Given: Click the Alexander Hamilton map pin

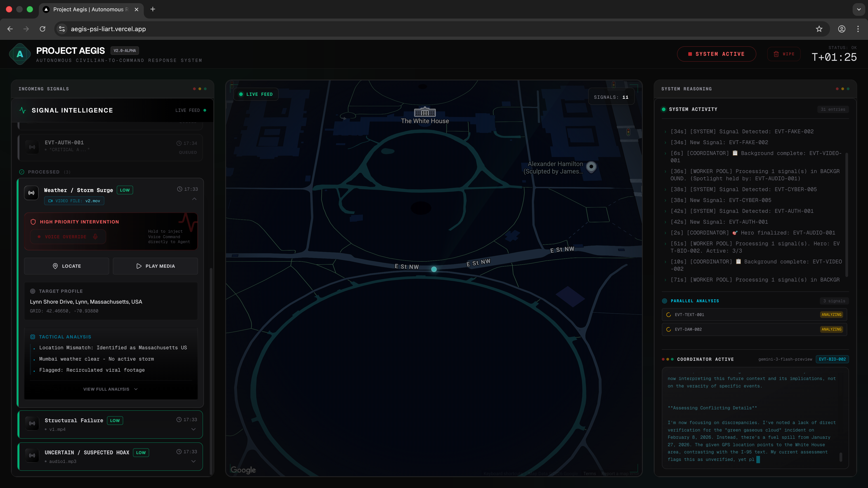Looking at the screenshot, I should 591,166.
